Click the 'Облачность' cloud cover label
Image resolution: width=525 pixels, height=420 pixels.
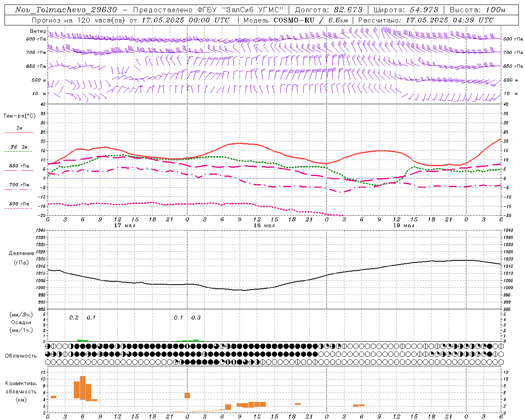[x=21, y=356]
